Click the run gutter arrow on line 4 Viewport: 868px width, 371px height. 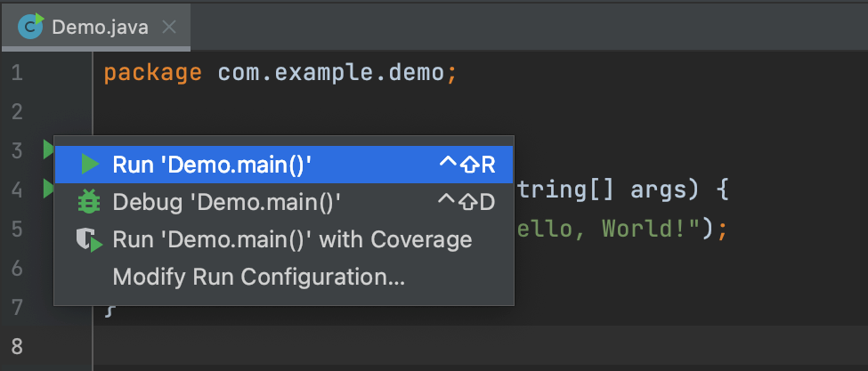pyautogui.click(x=48, y=189)
